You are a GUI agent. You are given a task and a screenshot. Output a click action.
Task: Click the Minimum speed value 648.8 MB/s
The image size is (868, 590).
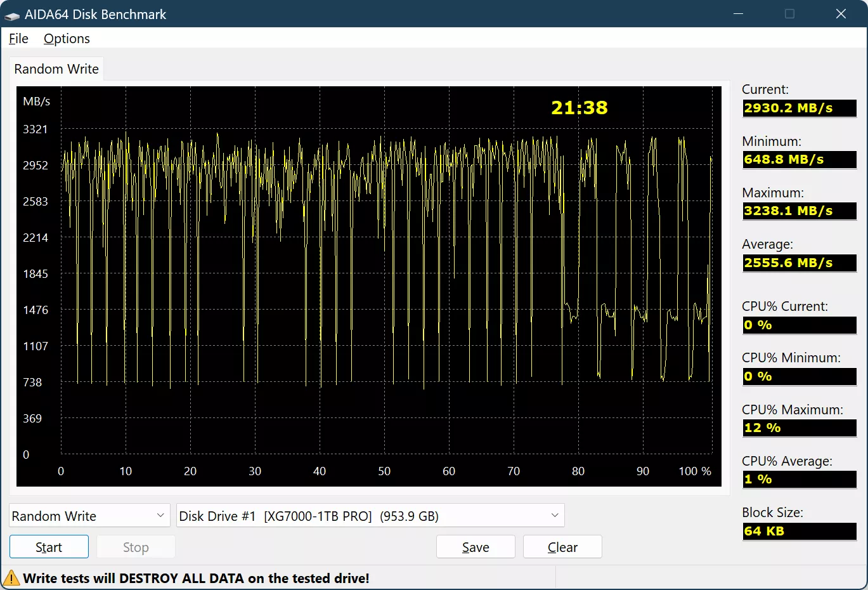(799, 159)
